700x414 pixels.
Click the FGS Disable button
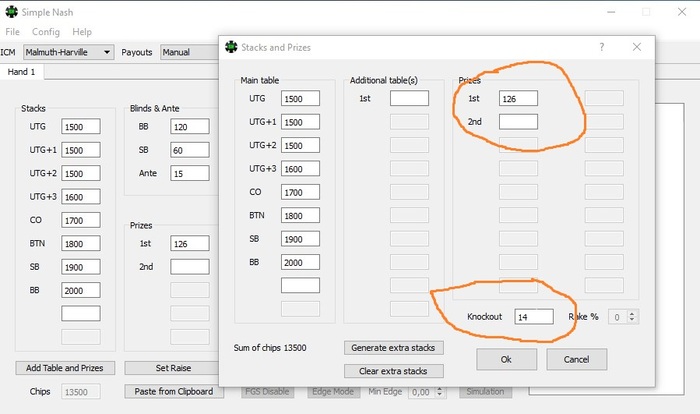267,392
